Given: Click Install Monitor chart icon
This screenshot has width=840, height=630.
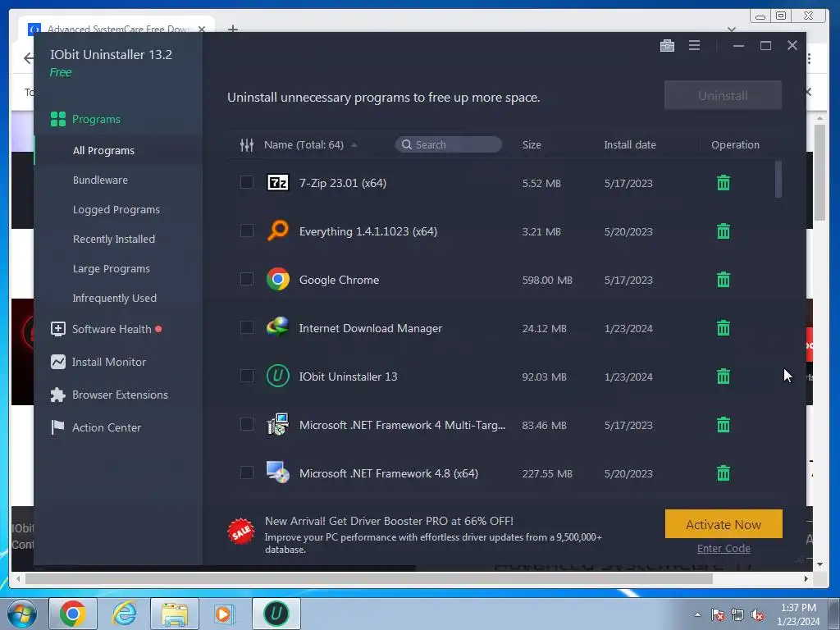Looking at the screenshot, I should point(58,362).
